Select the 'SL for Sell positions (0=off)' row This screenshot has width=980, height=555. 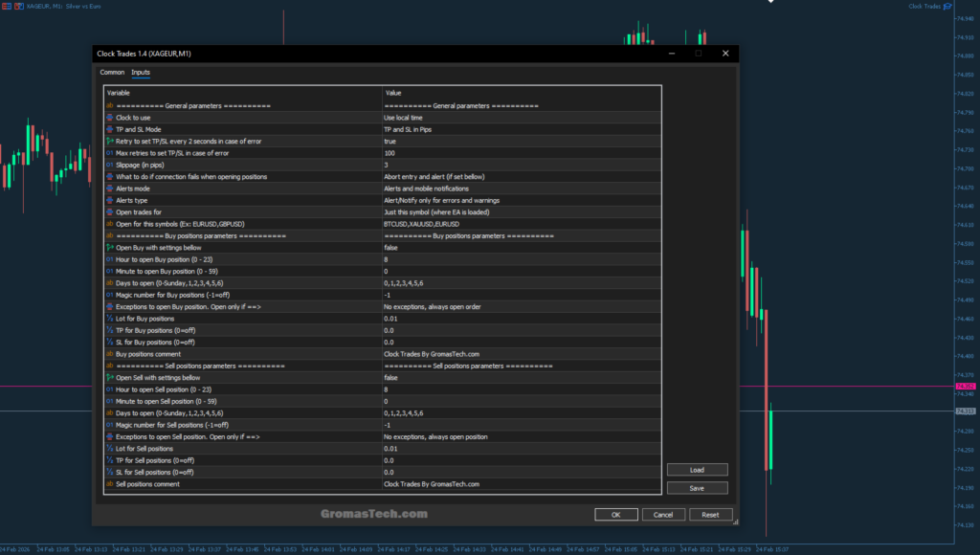coord(383,473)
